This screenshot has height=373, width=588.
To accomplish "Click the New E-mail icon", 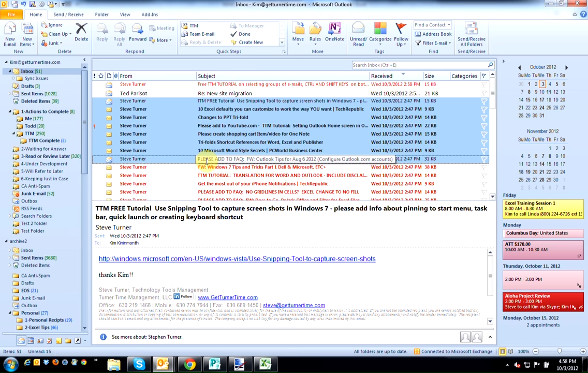I will pyautogui.click(x=10, y=34).
